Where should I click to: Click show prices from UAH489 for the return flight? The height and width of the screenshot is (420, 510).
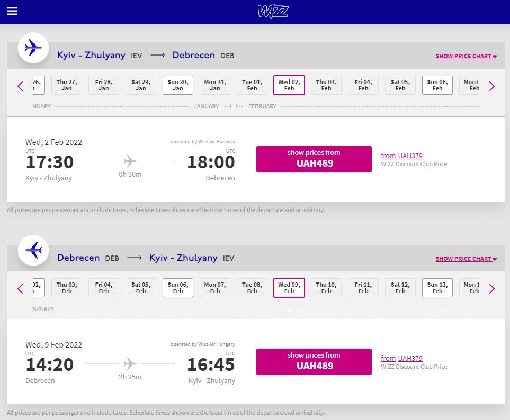click(314, 361)
